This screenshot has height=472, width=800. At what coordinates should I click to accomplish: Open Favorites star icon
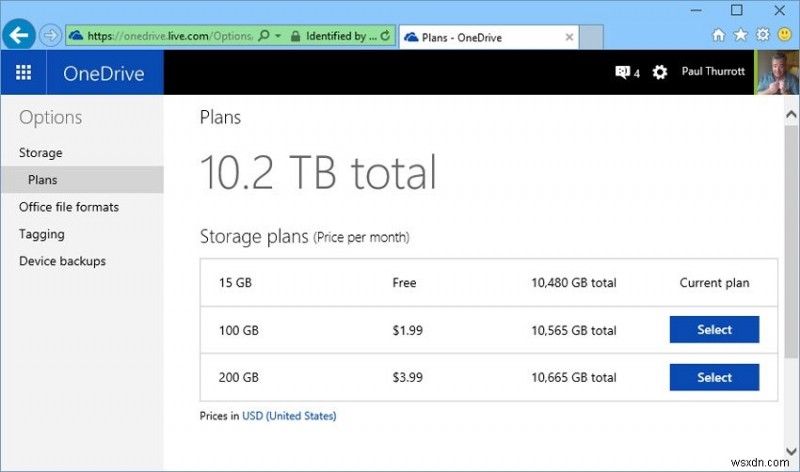click(740, 35)
